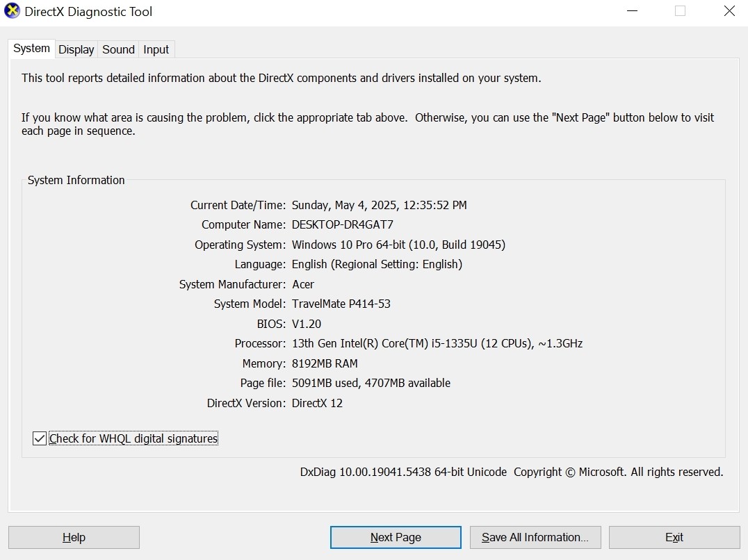Click the DirectX Version value DirectX 12

319,403
